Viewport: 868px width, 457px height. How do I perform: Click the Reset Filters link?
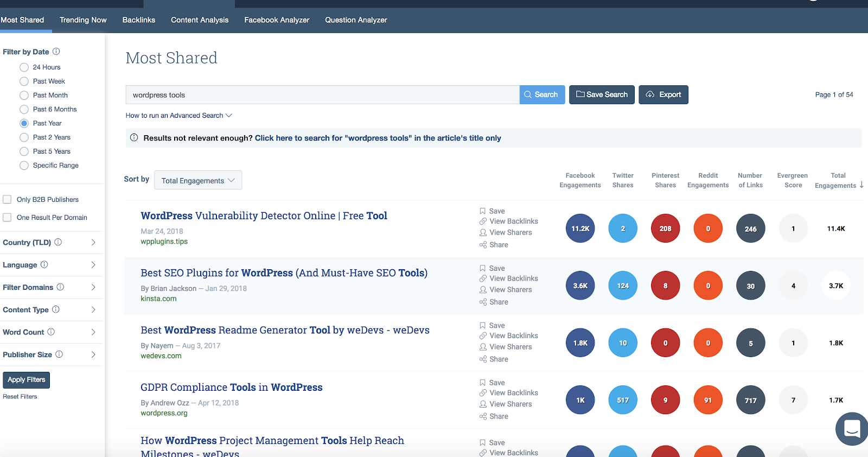pyautogui.click(x=20, y=397)
